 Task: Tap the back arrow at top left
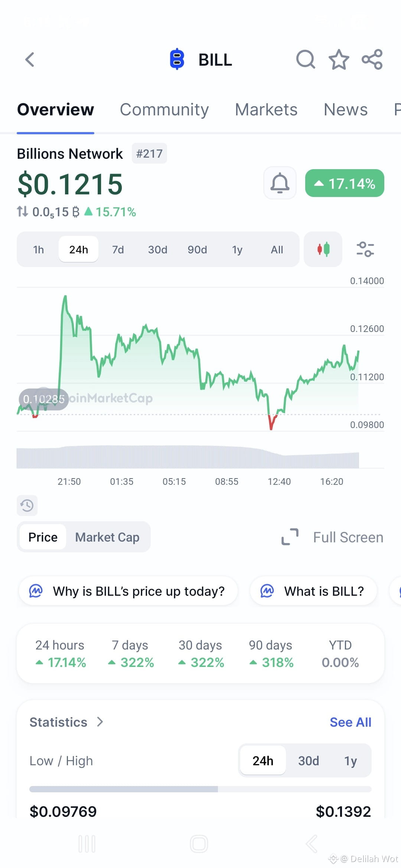[30, 59]
